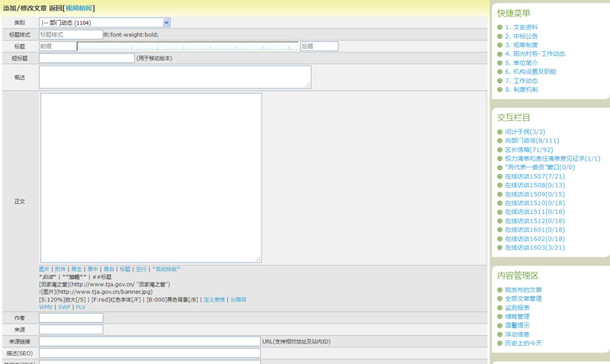Click the 作者 author input field
The width and height of the screenshot is (610, 364).
pyautogui.click(x=70, y=318)
